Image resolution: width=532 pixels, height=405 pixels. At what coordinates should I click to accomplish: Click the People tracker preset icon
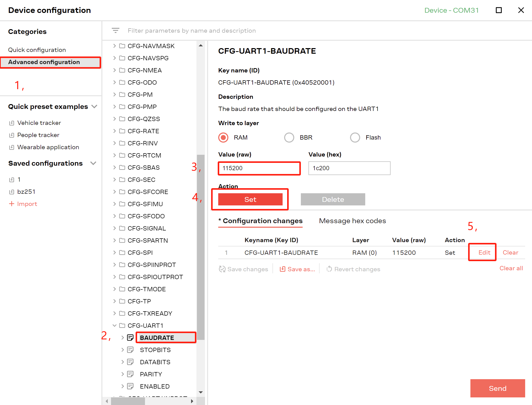[x=11, y=135]
